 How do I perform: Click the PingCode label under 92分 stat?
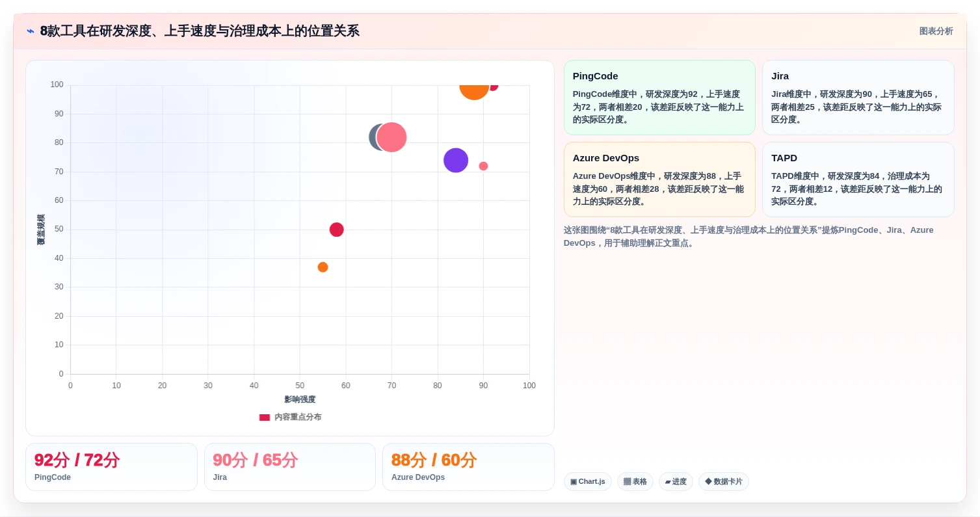(x=53, y=477)
